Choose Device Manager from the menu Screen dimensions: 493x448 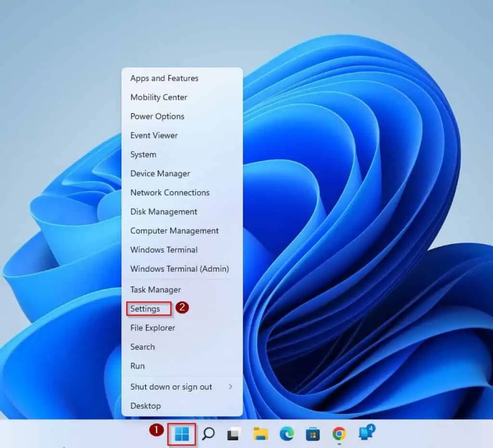point(160,173)
